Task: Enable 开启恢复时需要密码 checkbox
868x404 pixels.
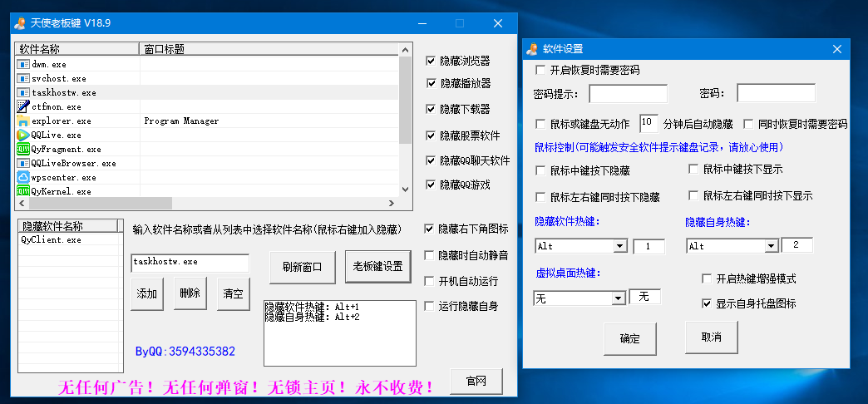Action: tap(540, 71)
